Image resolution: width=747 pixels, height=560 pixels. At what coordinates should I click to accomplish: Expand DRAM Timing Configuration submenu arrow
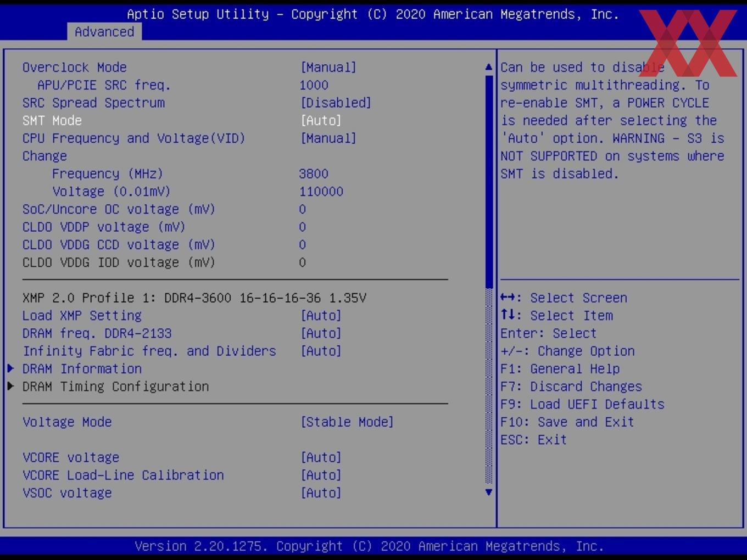[x=10, y=387]
